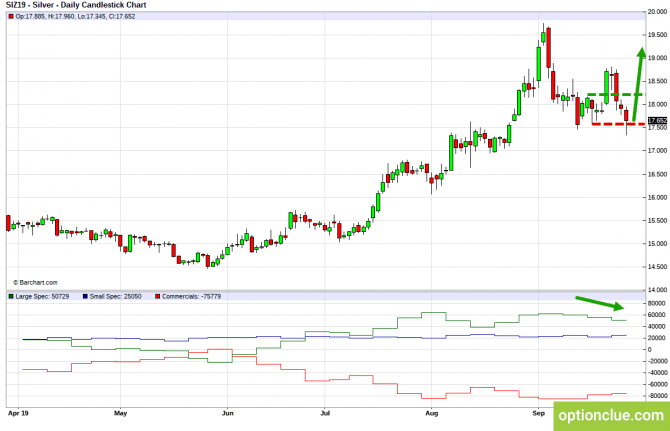This screenshot has height=431, width=670.
Task: Click the green Large Spec legend swatch
Action: pos(11,296)
